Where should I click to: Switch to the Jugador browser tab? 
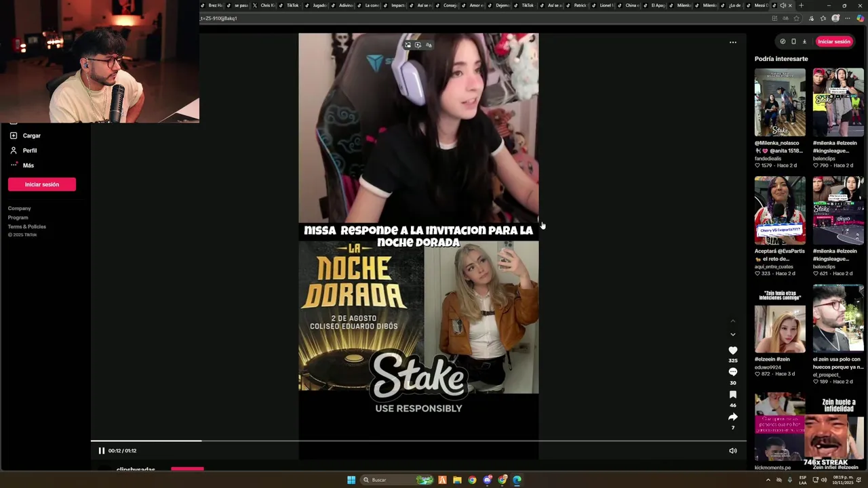[x=317, y=5]
